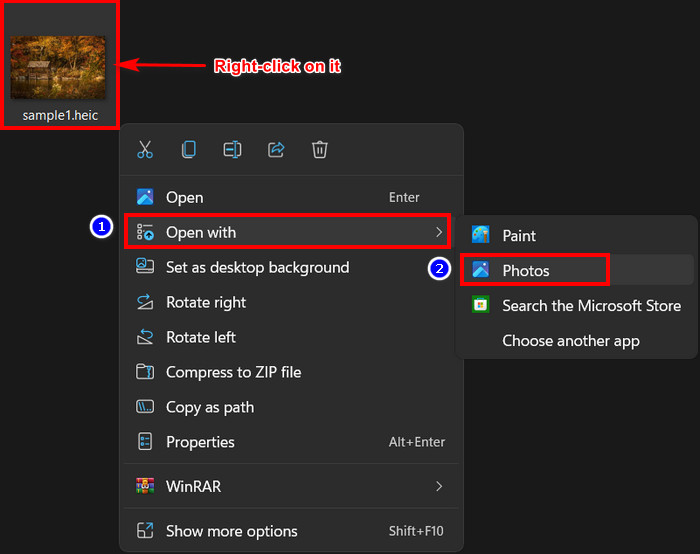700x554 pixels.
Task: Select Compress to ZIP file
Action: [292, 372]
